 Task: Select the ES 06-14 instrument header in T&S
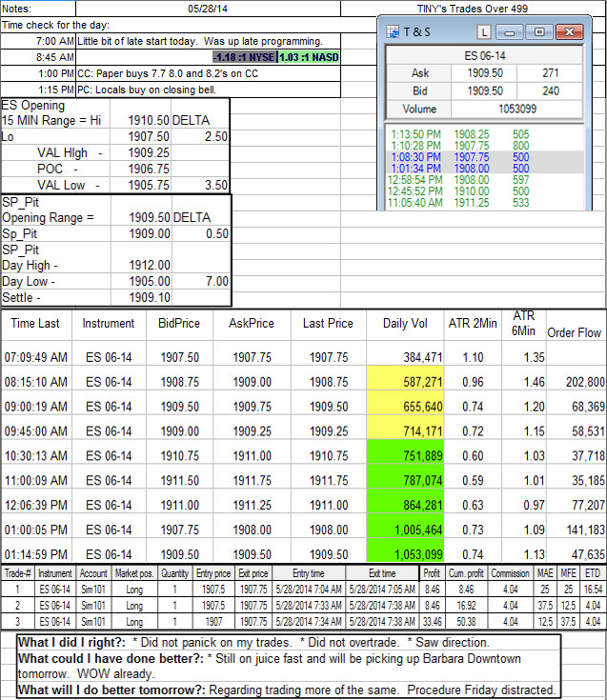click(x=485, y=56)
